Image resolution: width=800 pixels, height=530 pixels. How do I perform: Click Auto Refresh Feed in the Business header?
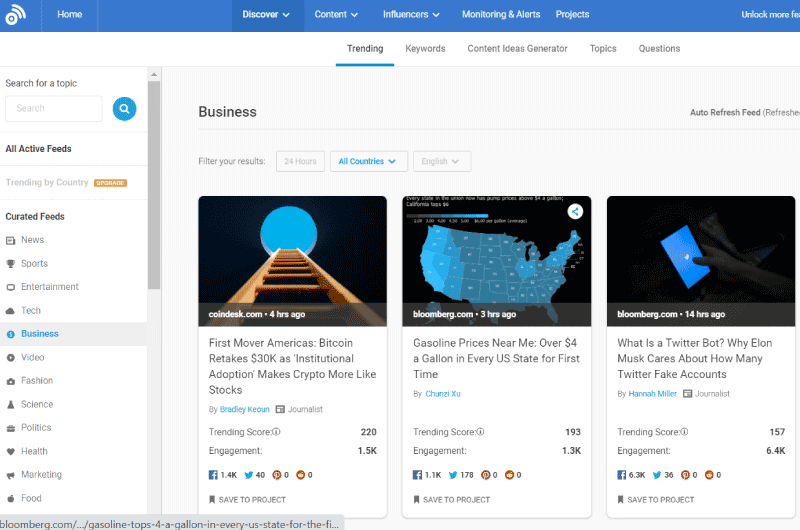click(x=725, y=112)
